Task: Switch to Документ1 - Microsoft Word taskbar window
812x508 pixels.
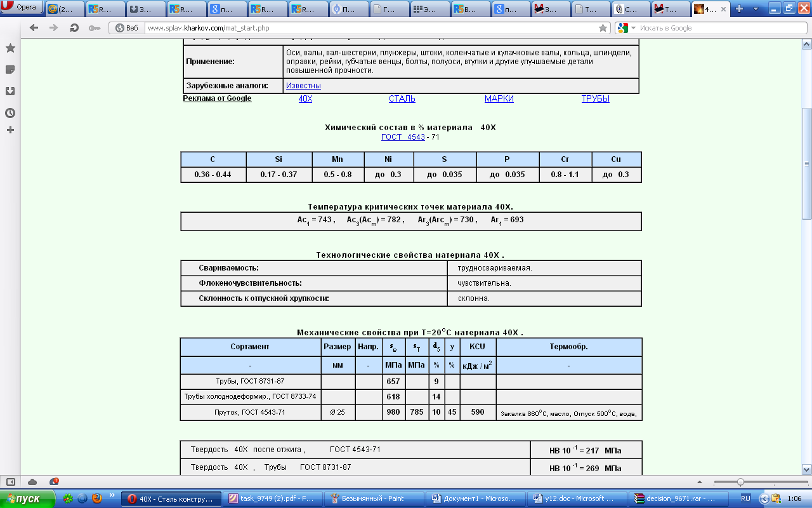Action: click(475, 499)
